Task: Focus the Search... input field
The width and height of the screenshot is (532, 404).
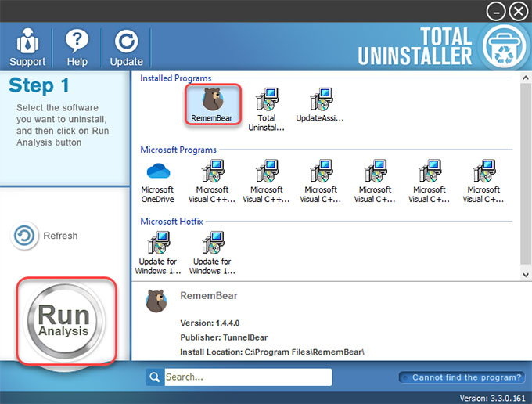Action: pyautogui.click(x=248, y=377)
